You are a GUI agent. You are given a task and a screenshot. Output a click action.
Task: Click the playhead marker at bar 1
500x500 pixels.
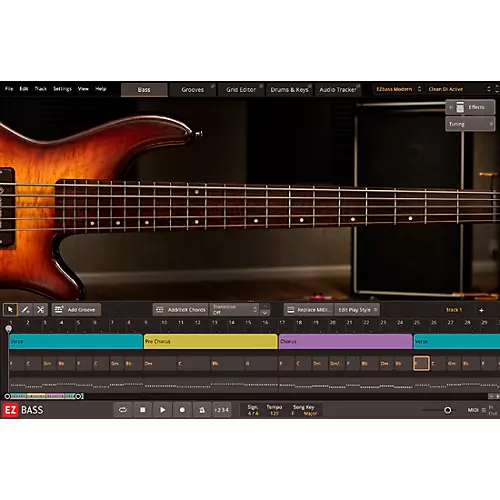click(9, 329)
